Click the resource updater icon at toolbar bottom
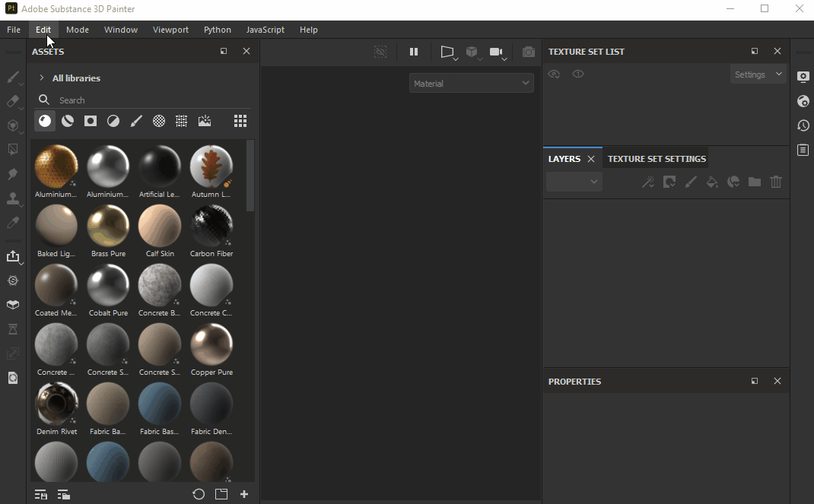814x504 pixels. point(13,378)
